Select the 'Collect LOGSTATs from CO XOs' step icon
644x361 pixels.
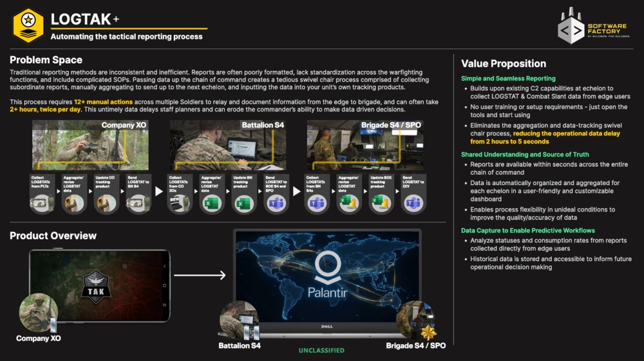[180, 204]
